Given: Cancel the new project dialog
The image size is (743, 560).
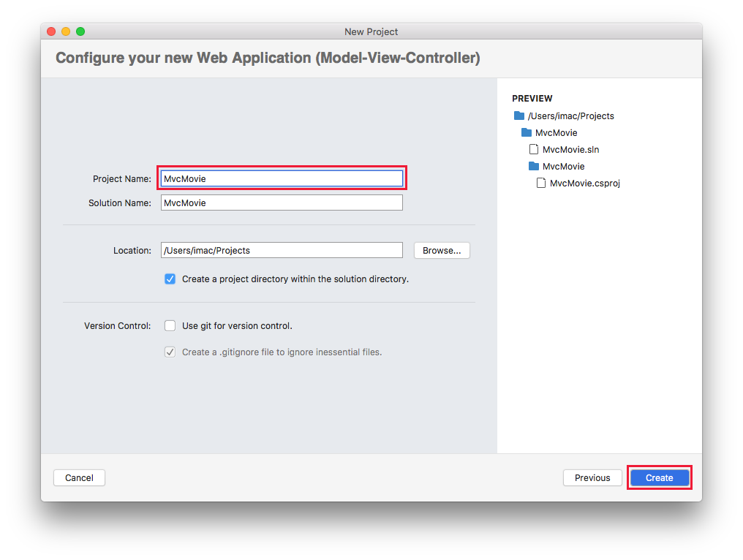Looking at the screenshot, I should point(79,477).
